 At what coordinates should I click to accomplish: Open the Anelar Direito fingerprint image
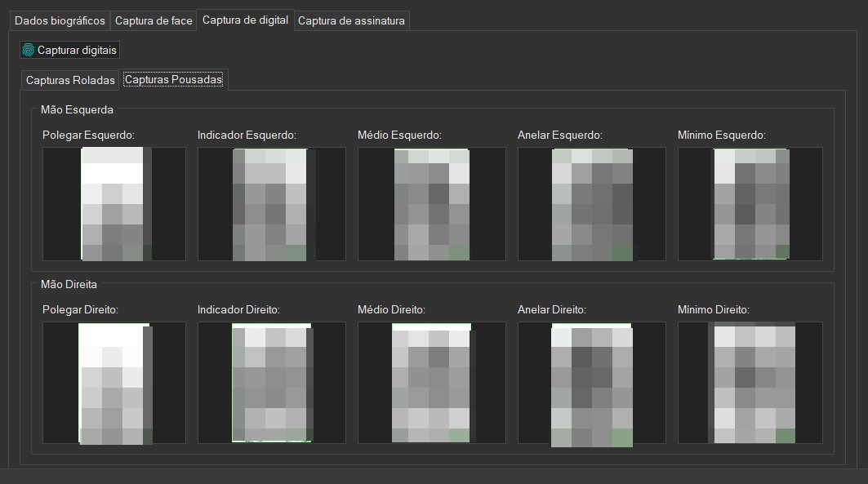click(x=592, y=383)
